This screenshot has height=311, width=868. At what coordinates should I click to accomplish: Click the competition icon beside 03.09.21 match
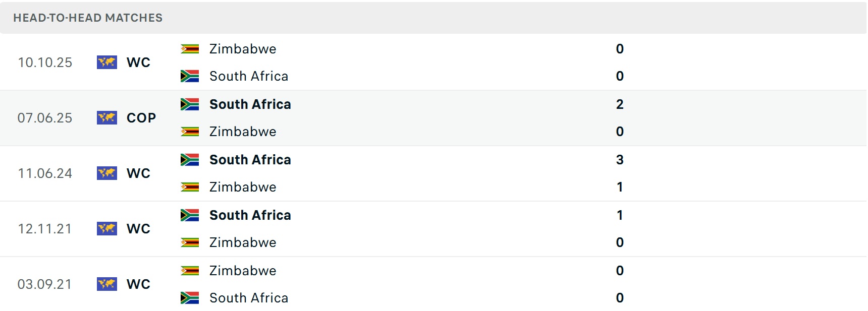point(106,284)
